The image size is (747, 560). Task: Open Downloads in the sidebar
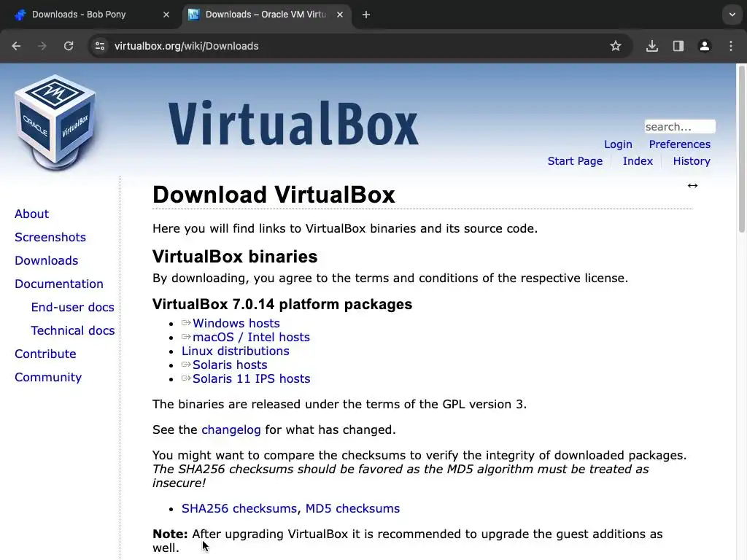point(46,260)
